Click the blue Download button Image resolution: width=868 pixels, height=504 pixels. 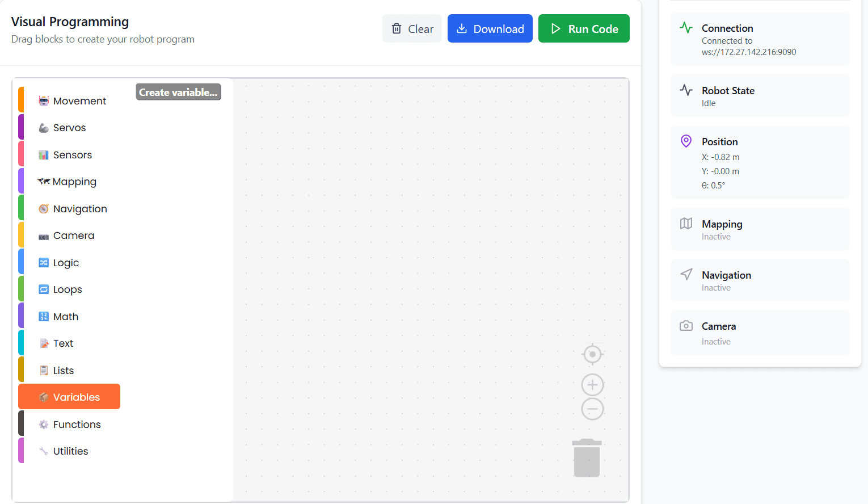[x=490, y=28]
